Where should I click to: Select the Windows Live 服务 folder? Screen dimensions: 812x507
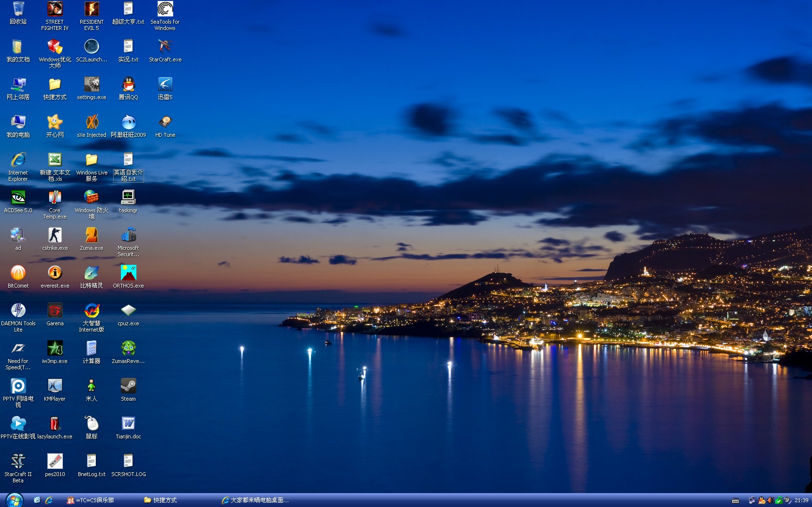pyautogui.click(x=91, y=167)
